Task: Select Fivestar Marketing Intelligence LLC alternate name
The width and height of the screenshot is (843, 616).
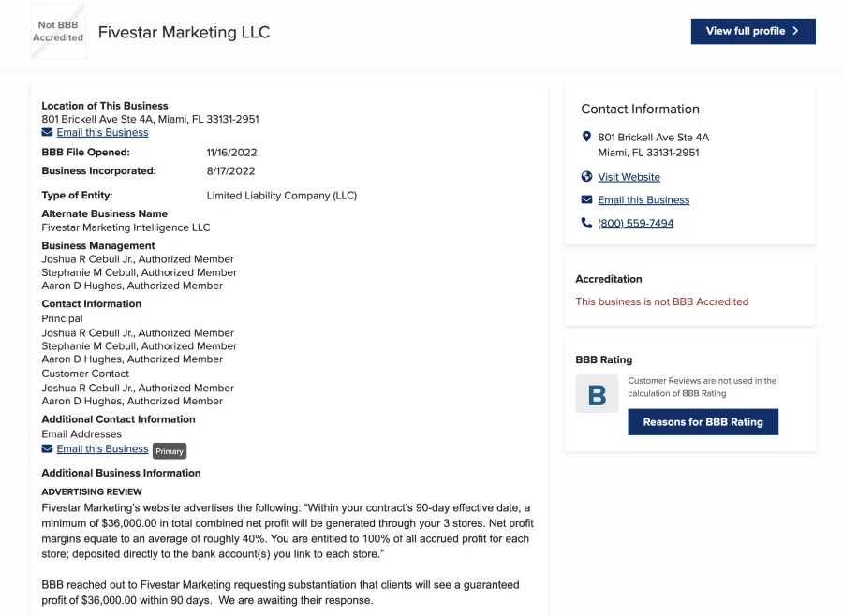Action: [126, 227]
